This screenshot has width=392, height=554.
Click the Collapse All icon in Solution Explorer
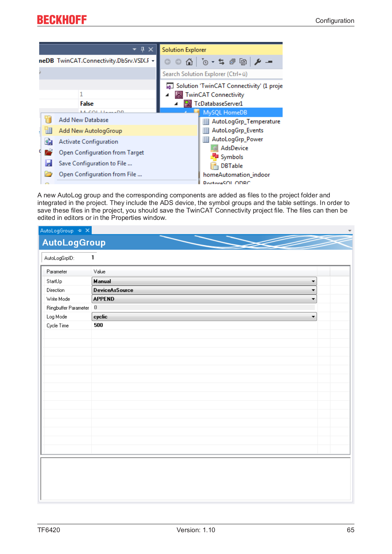232,62
